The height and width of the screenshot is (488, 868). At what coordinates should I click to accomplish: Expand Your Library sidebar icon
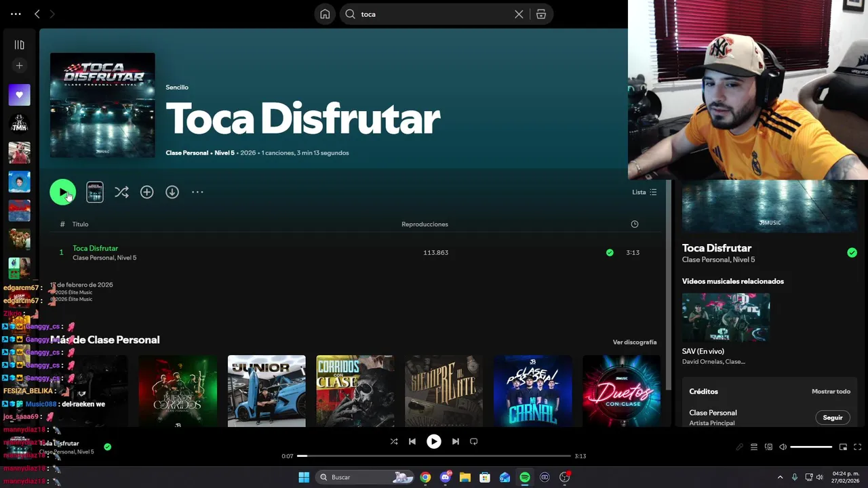(x=19, y=45)
